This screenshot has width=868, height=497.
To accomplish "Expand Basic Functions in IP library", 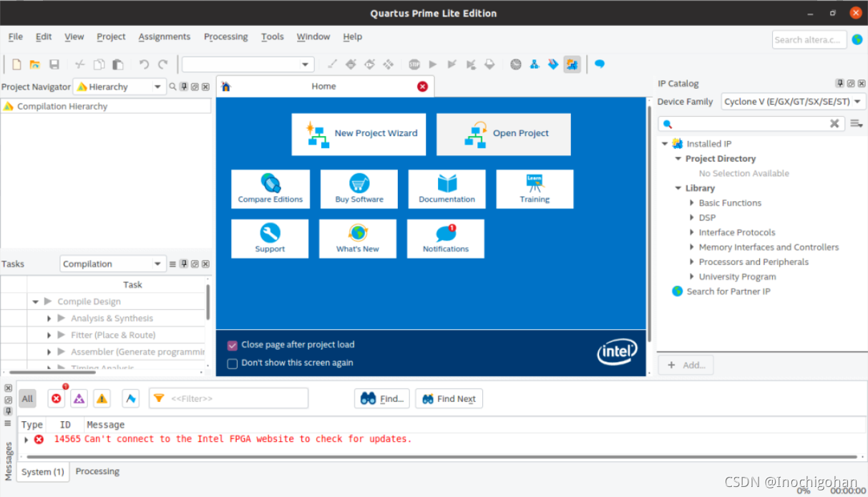I will point(692,203).
